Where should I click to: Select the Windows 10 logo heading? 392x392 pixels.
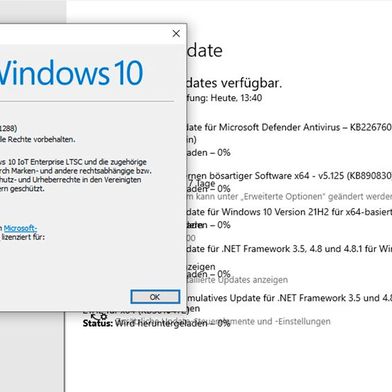[x=71, y=73]
